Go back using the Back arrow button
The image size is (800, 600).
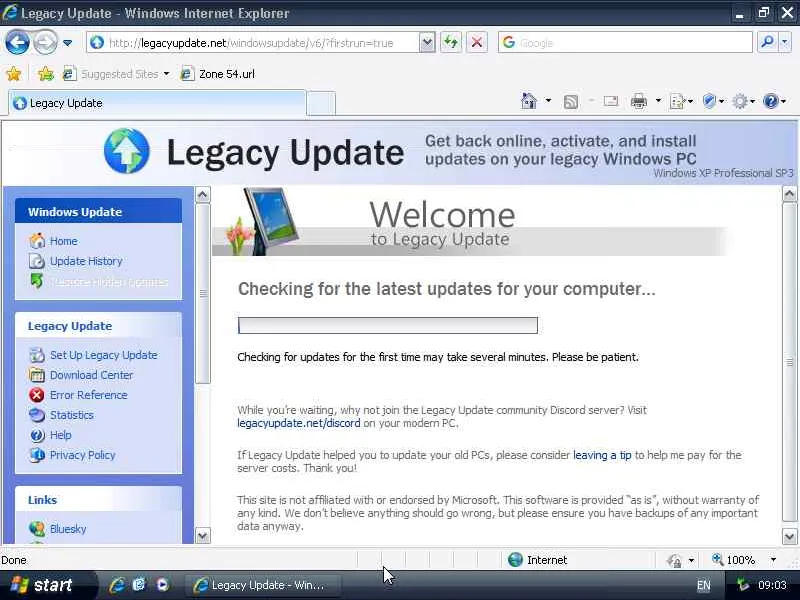coord(17,42)
